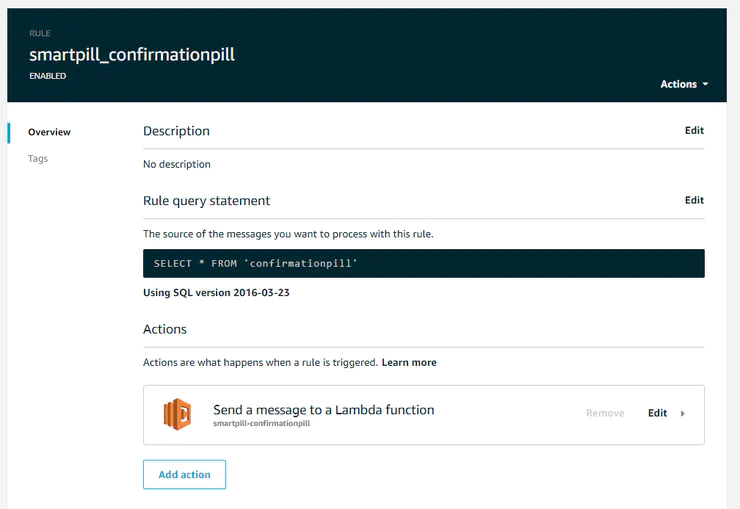This screenshot has height=509, width=740.
Task: Expand the arrow beside the action's Edit
Action: [683, 413]
